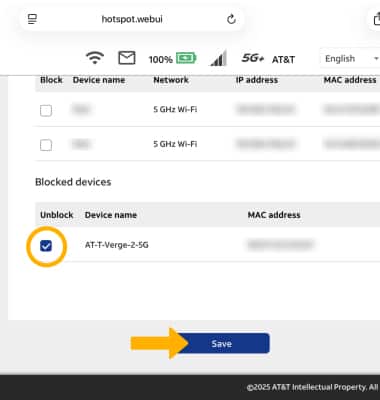Image resolution: width=380 pixels, height=400 pixels.
Task: Click the language dropdown arrow
Action: [376, 59]
